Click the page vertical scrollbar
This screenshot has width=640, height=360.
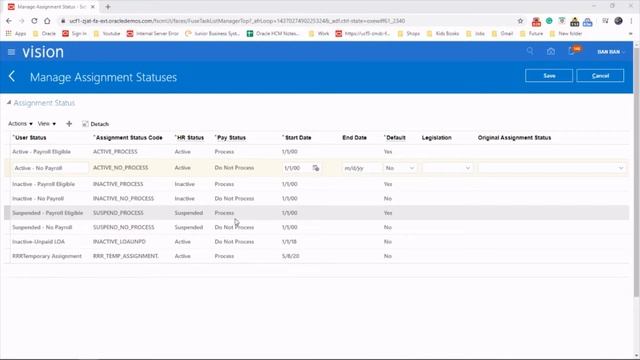pyautogui.click(x=636, y=171)
